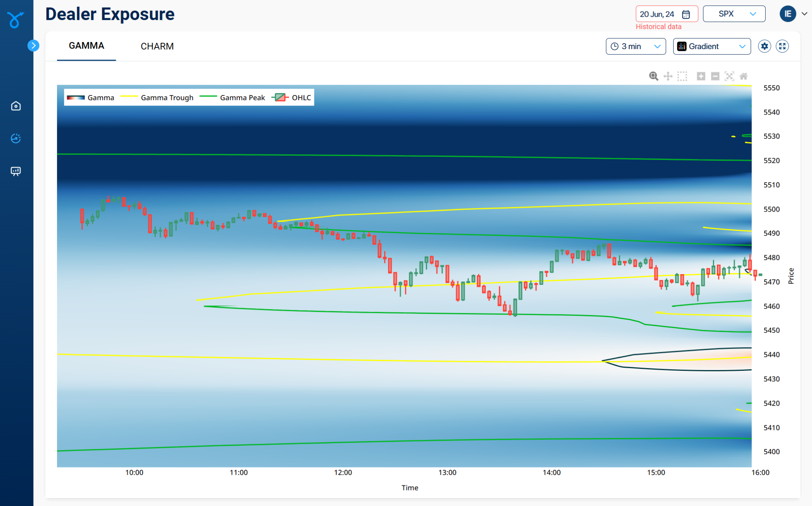Open the 3 min interval dropdown
Screen dimensions: 812x506
[636, 46]
